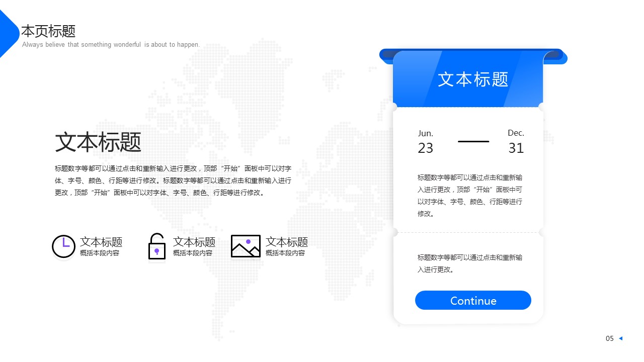Click the page number 05
The width and height of the screenshot is (644, 362).
[x=609, y=338]
